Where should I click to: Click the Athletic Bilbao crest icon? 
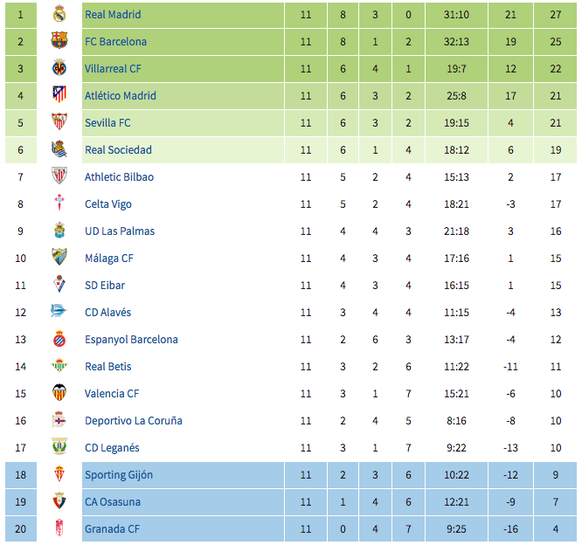click(59, 177)
